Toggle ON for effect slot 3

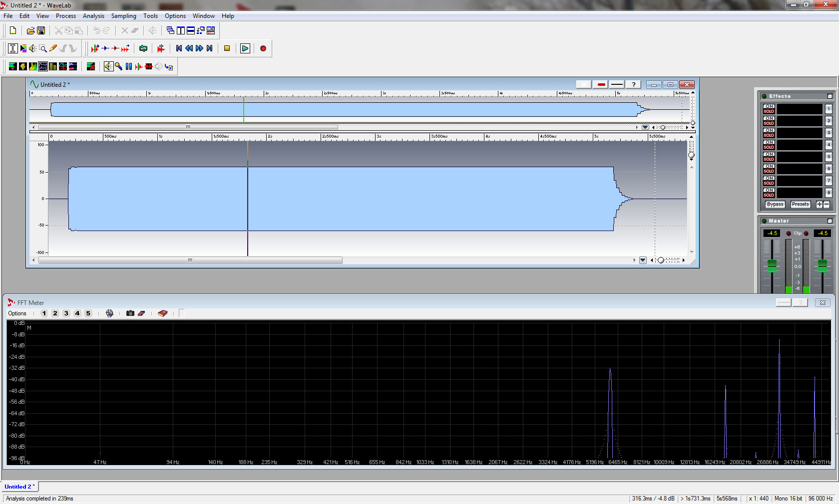coord(769,130)
